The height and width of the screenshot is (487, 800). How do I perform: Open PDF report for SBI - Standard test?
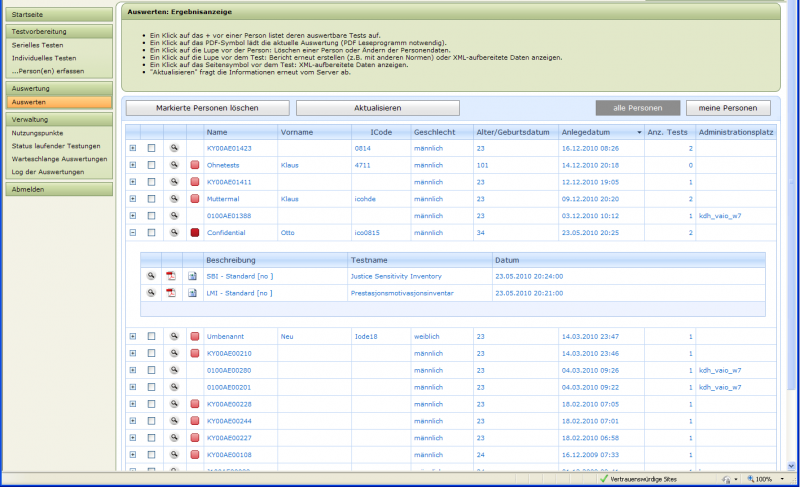point(171,275)
